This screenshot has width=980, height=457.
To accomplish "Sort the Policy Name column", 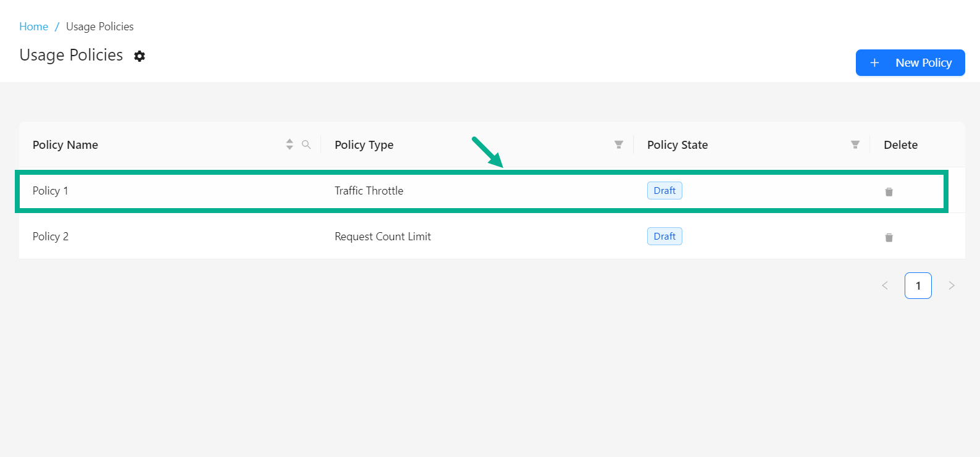I will click(x=290, y=145).
